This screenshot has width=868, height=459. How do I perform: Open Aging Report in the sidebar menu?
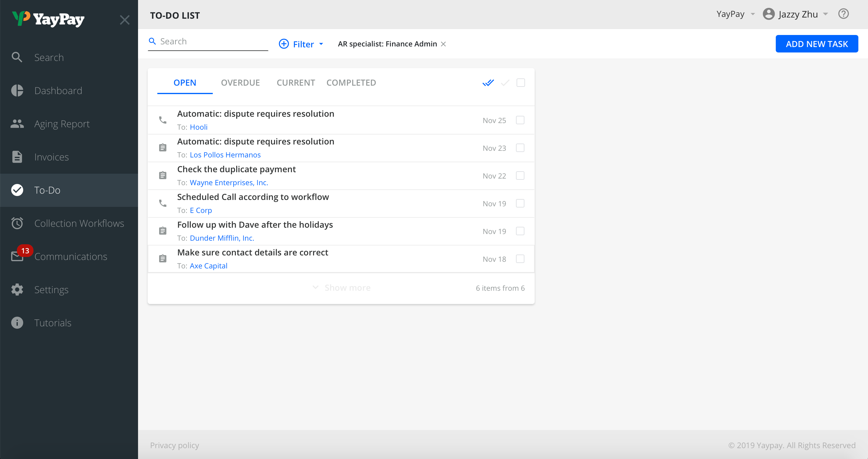[69, 124]
